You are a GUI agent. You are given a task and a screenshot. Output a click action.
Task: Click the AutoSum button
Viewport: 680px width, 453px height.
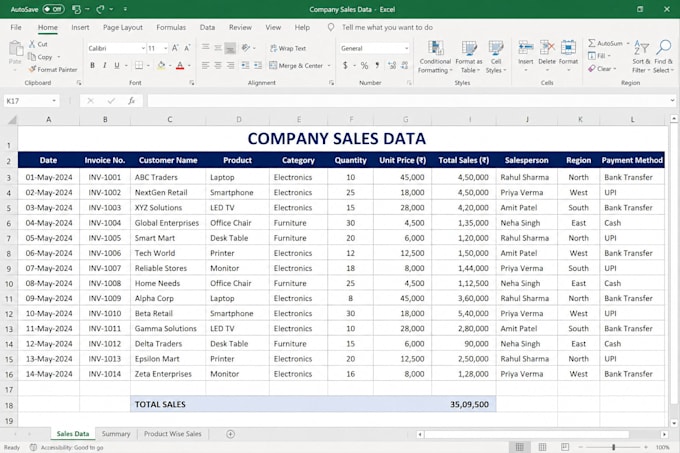[x=606, y=43]
